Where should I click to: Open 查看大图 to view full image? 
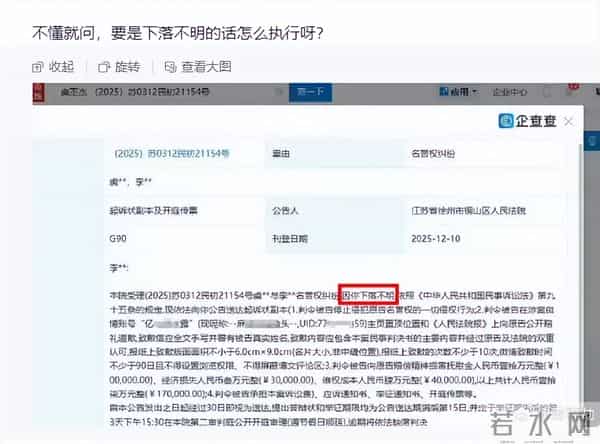tap(198, 67)
